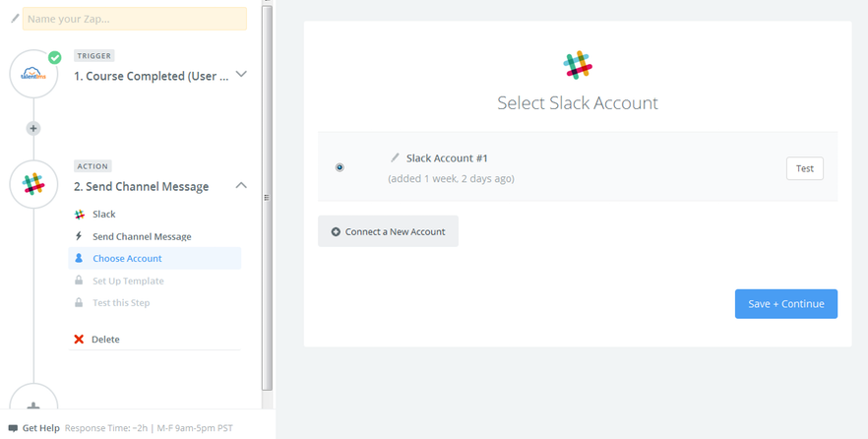
Task: Click the red X delete icon
Action: [x=79, y=340]
